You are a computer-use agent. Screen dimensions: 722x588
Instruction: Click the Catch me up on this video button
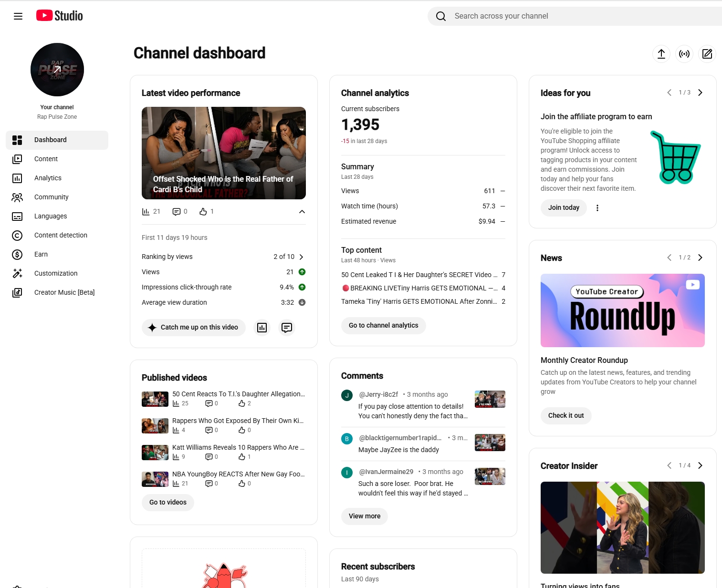(194, 328)
